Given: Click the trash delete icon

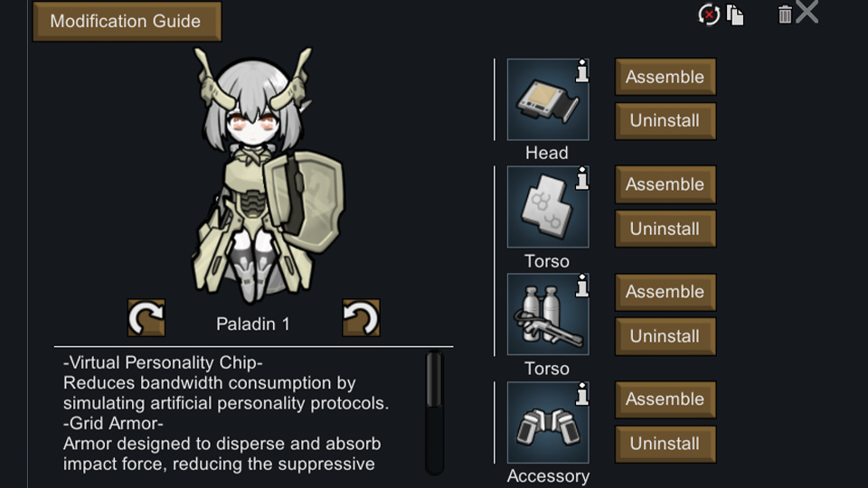Looking at the screenshot, I should pos(785,14).
